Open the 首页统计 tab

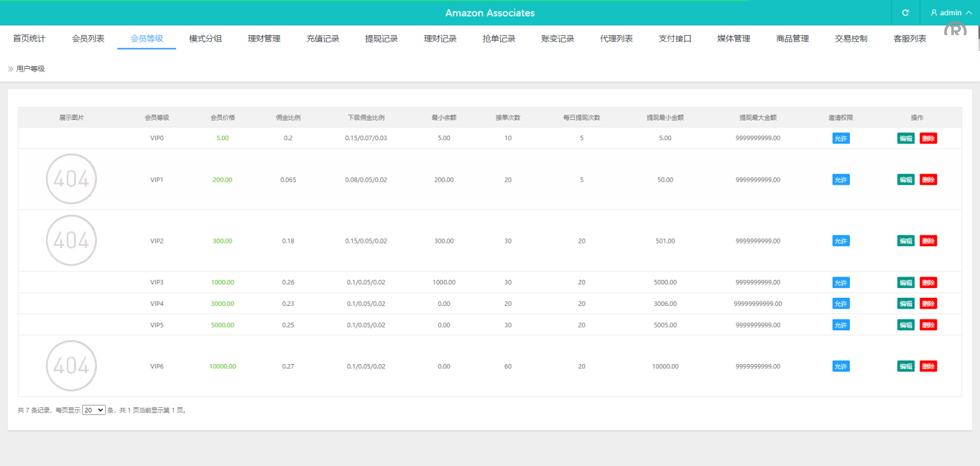pos(29,39)
